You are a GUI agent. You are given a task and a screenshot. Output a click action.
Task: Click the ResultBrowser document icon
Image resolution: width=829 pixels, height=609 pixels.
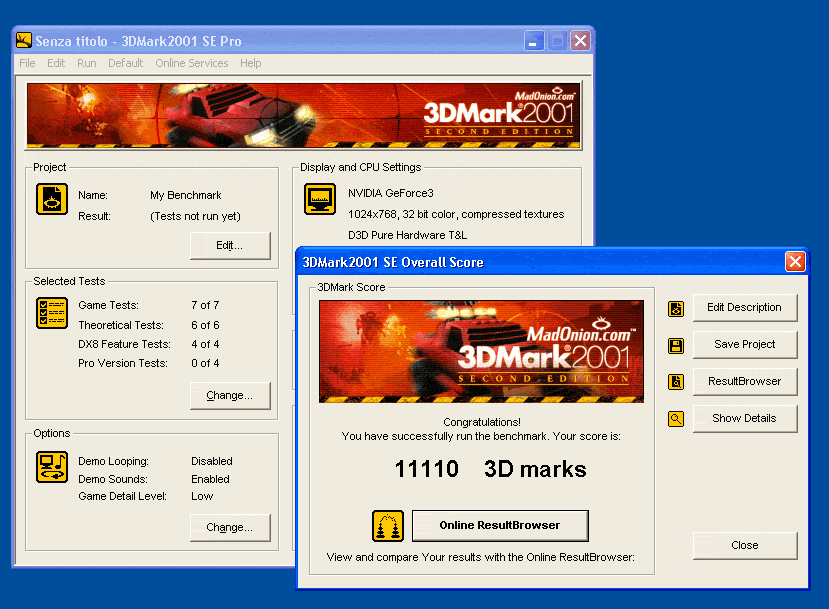click(676, 382)
